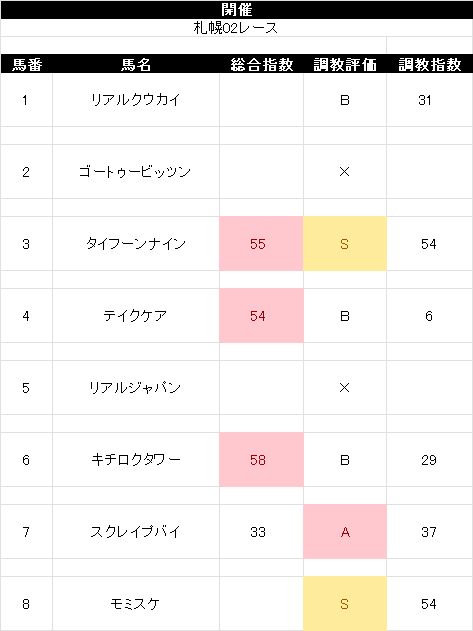Viewport: 473px width, 631px height.
Task: Click horse name テイクケア
Action: pos(135,316)
